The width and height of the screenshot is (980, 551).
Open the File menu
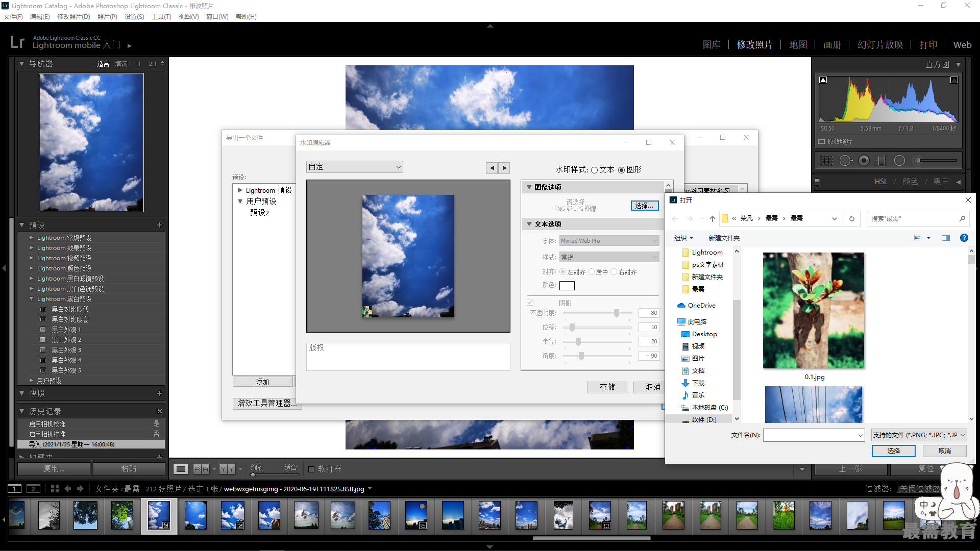[13, 17]
